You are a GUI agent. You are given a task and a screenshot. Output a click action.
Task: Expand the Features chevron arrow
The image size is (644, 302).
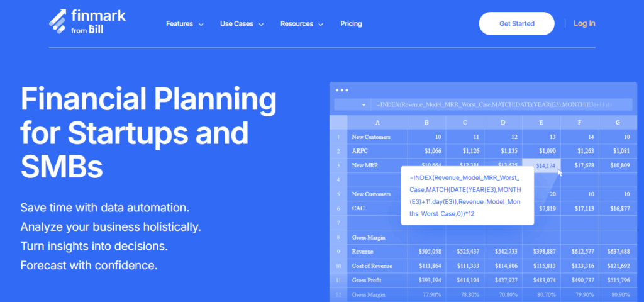(x=201, y=25)
